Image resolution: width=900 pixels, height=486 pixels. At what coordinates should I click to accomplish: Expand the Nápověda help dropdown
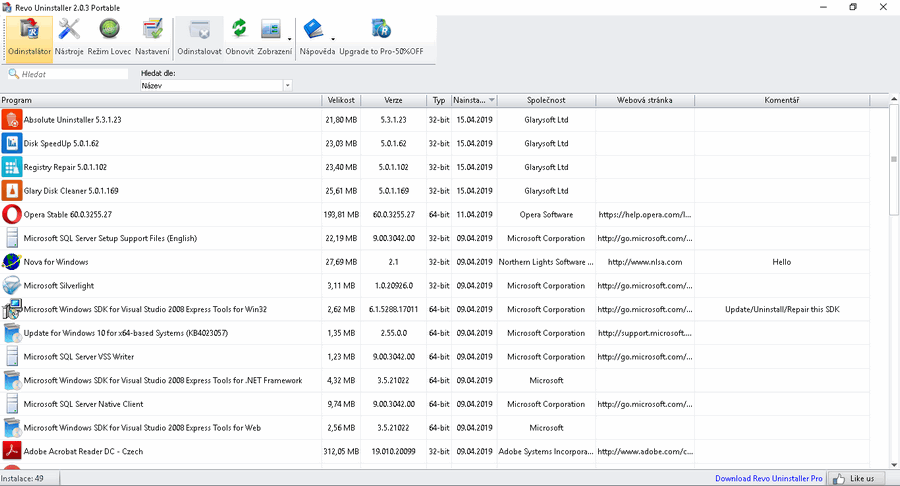point(332,40)
